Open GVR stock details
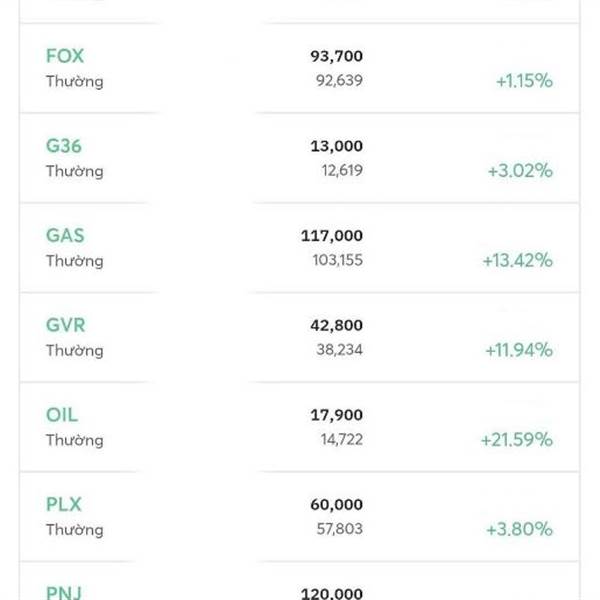Viewport: 600px width, 600px height. 66,325
